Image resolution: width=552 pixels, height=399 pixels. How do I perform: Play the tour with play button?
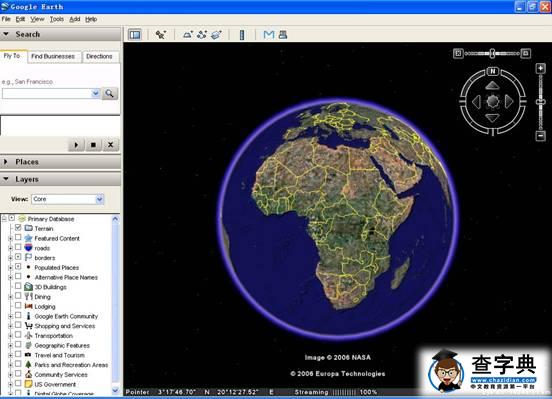tap(76, 145)
